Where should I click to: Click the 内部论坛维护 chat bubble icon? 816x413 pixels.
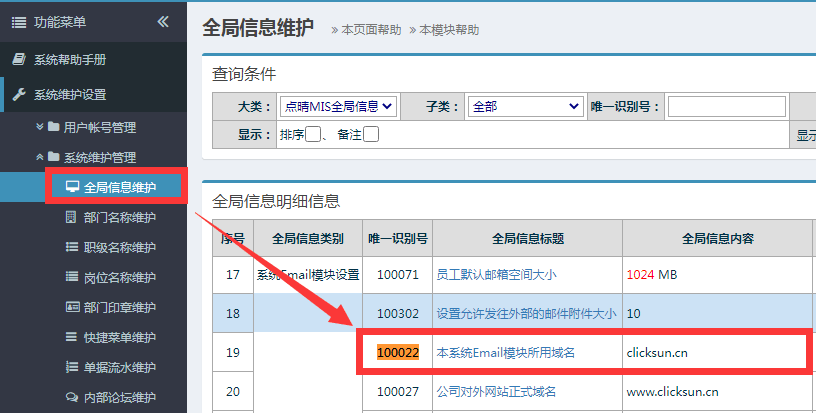point(72,397)
